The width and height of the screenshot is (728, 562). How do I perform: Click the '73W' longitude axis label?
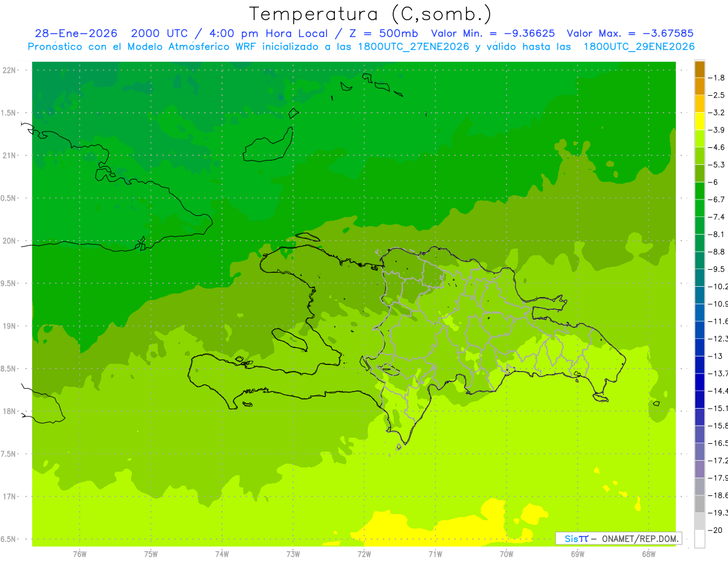(293, 554)
